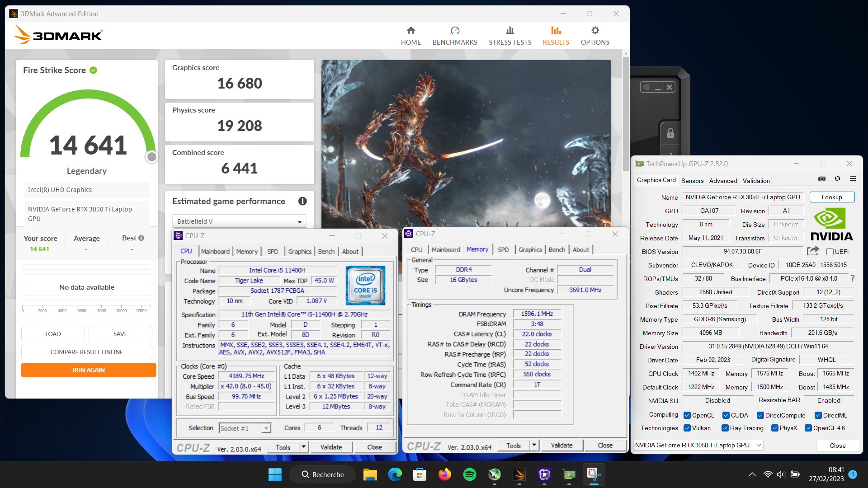Click the Bus Interface question mark in GPU-Z
The image size is (868, 488).
click(x=853, y=278)
